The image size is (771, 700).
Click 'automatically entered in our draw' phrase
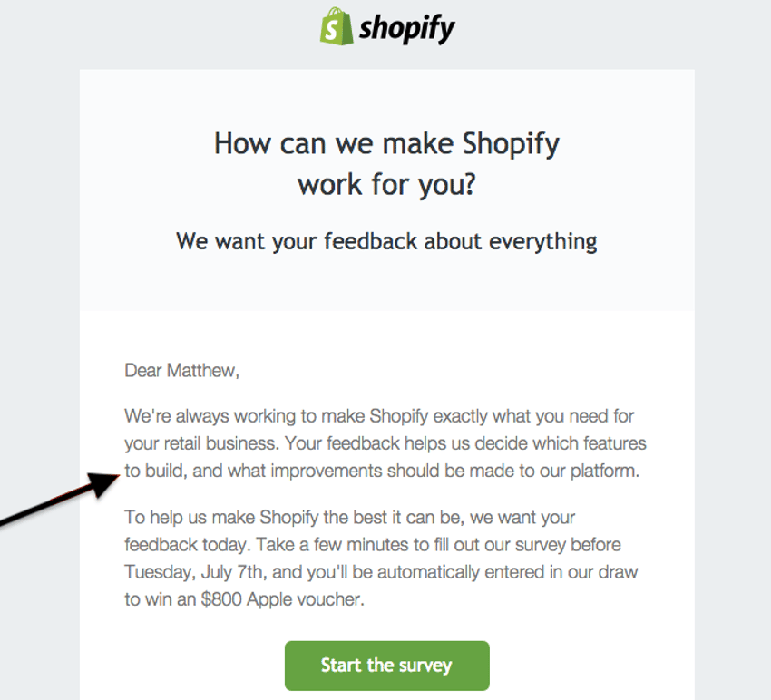(x=507, y=572)
